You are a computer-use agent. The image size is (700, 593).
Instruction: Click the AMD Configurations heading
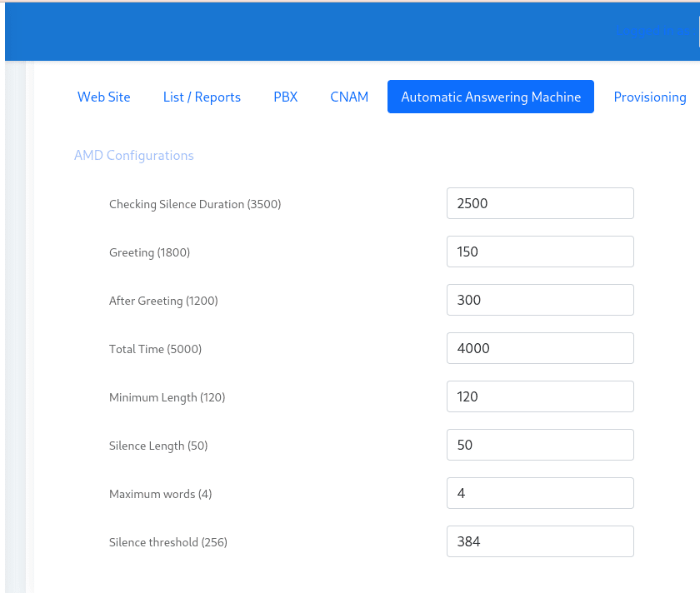(x=134, y=155)
